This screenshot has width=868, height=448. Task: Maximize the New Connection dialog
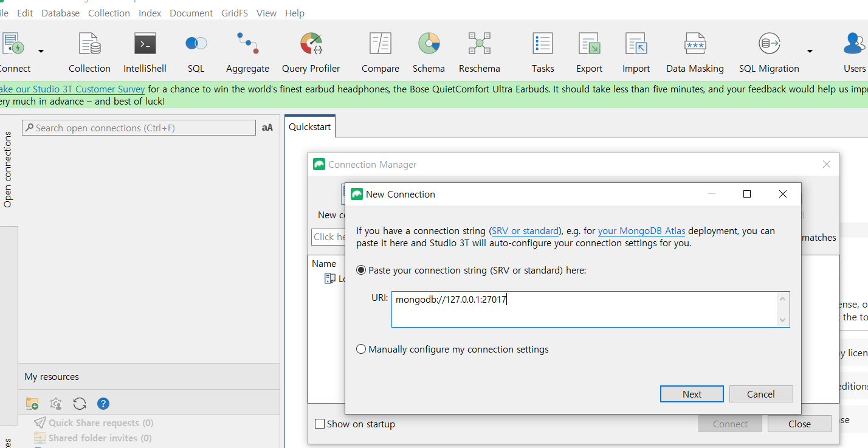pos(747,194)
